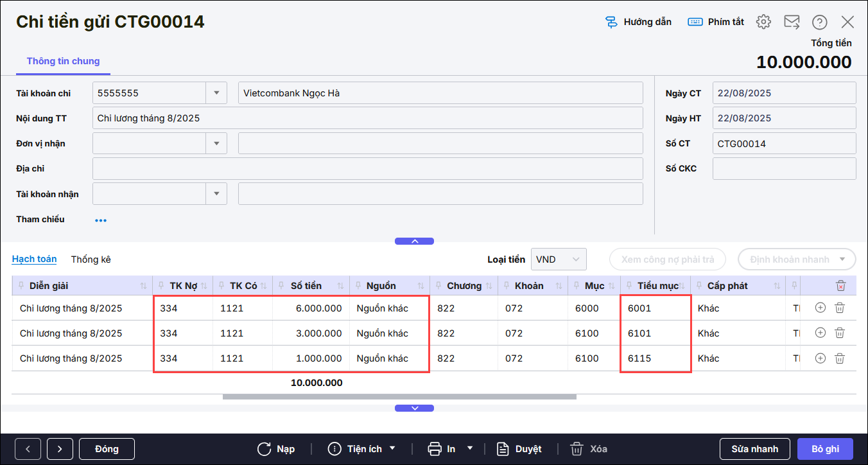Switch to the Thống kê tab
The height and width of the screenshot is (465, 868).
pyautogui.click(x=91, y=259)
